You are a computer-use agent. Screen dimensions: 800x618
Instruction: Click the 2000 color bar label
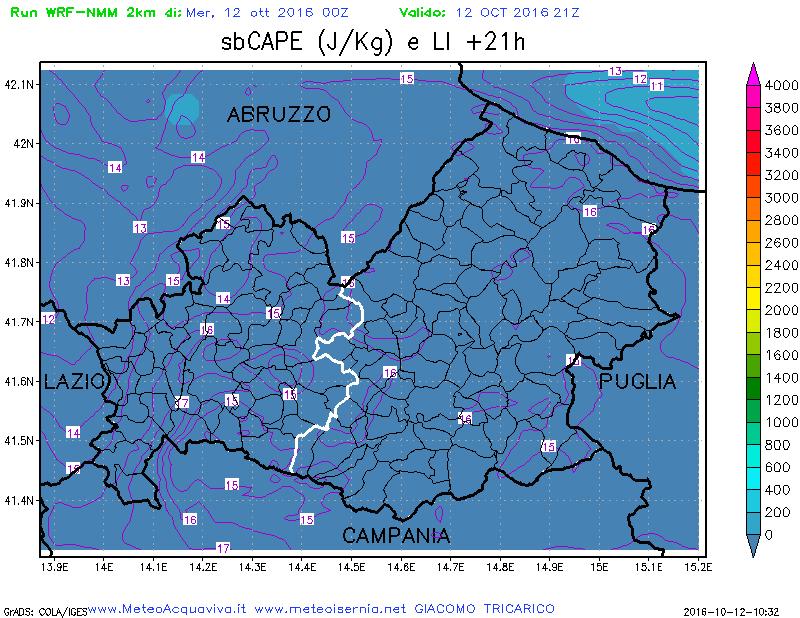[x=781, y=310]
